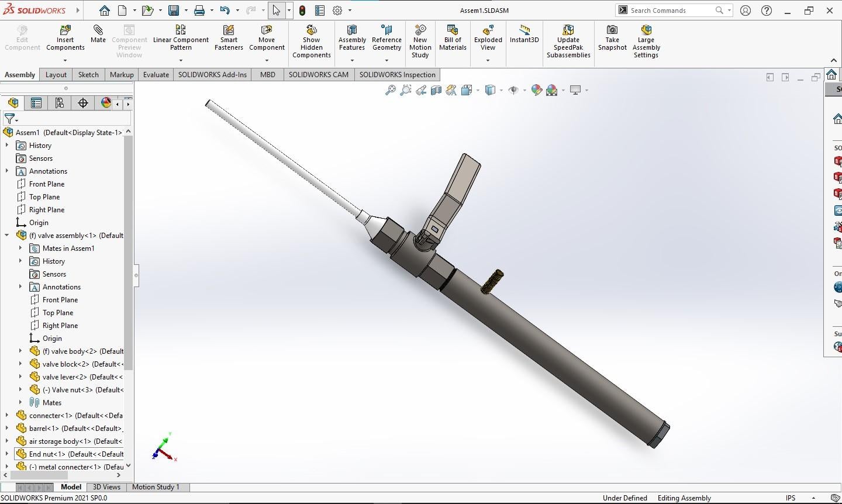Collapse the valve assembly<1> node
This screenshot has height=504, width=842.
point(7,235)
